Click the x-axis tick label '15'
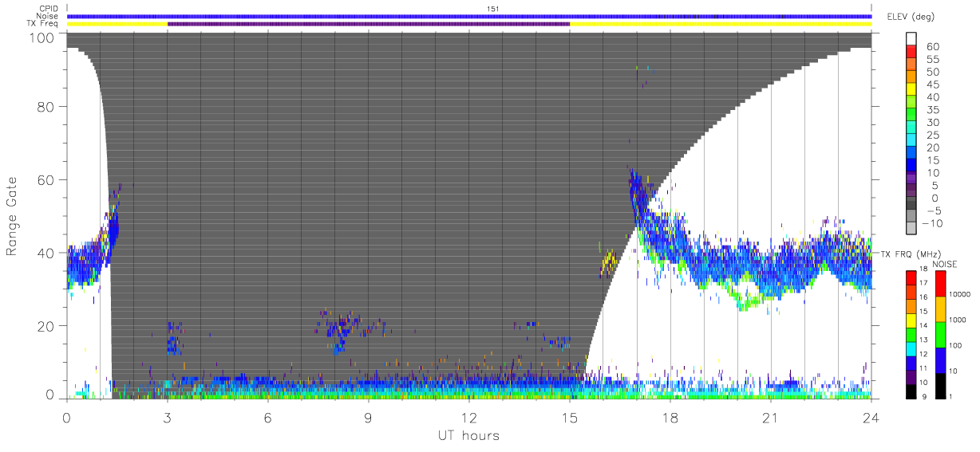The width and height of the screenshot is (980, 452). (x=570, y=418)
